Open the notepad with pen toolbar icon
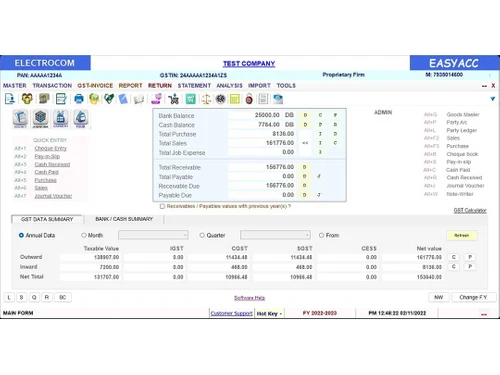Viewport: 500px width, 375px height. point(61,99)
